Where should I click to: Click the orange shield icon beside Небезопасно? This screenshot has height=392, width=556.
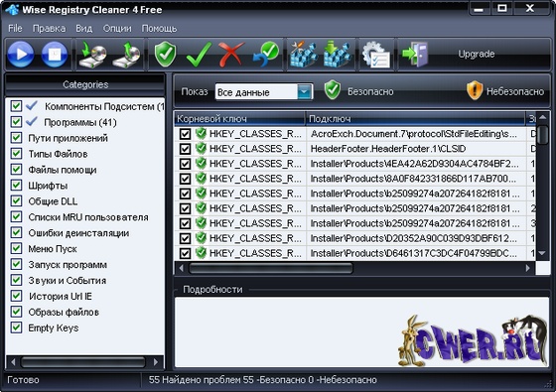tap(475, 90)
